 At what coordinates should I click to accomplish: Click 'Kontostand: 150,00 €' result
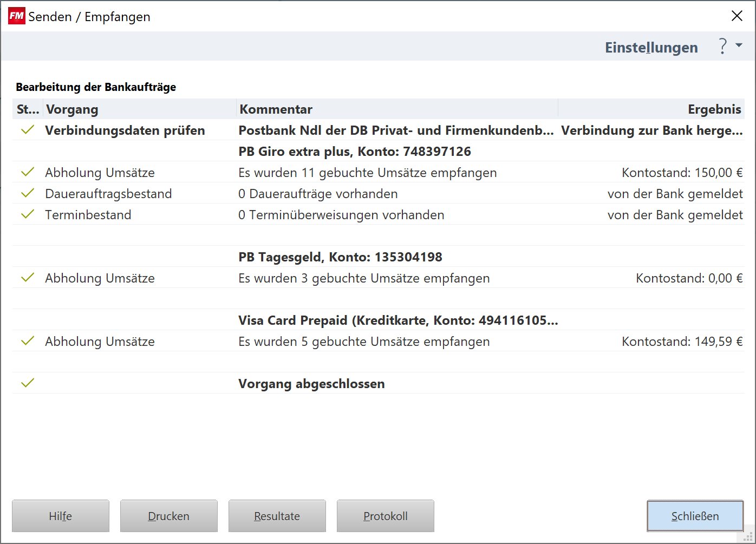point(682,173)
